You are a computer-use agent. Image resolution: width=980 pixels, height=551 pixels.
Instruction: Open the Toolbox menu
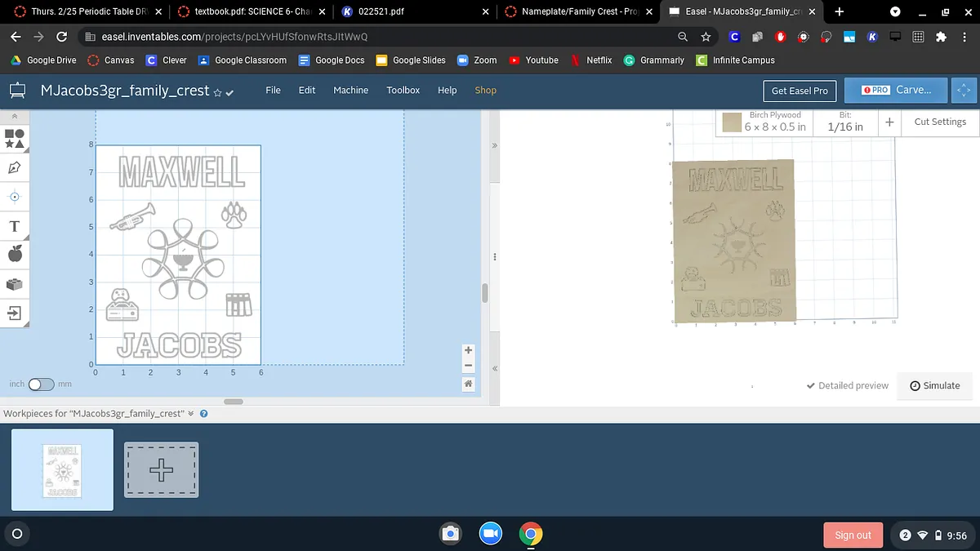click(403, 90)
